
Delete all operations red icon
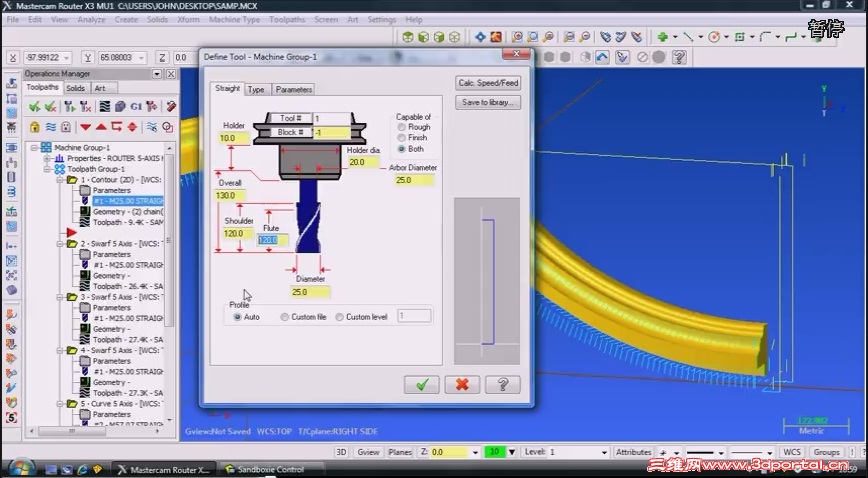coord(170,106)
